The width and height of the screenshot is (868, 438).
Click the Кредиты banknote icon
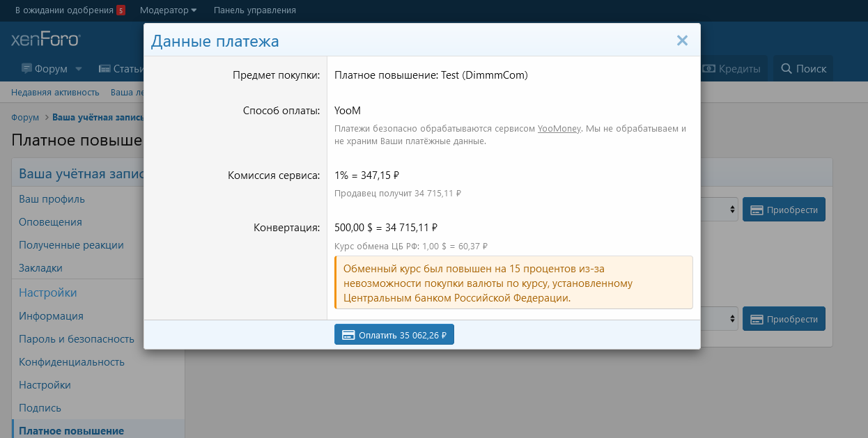[709, 68]
